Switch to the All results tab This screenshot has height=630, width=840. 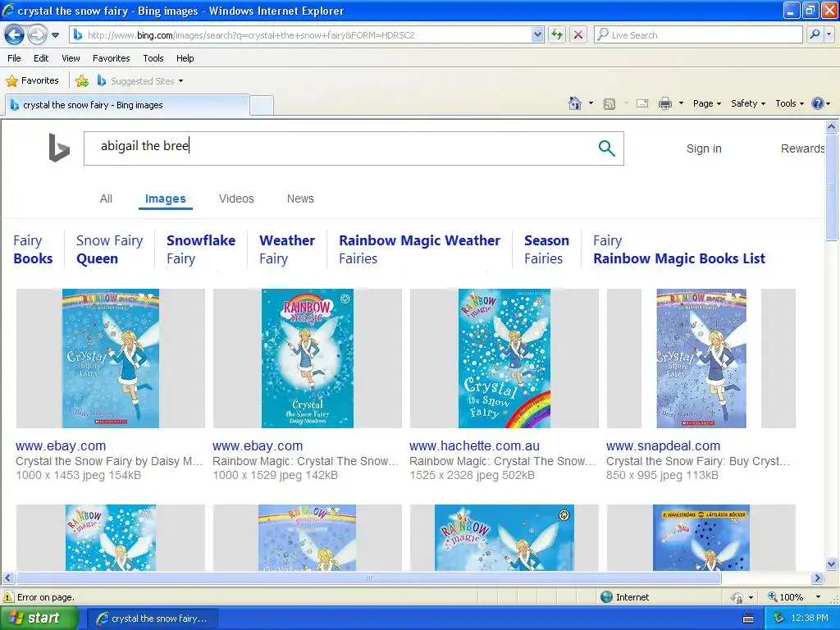click(x=106, y=199)
